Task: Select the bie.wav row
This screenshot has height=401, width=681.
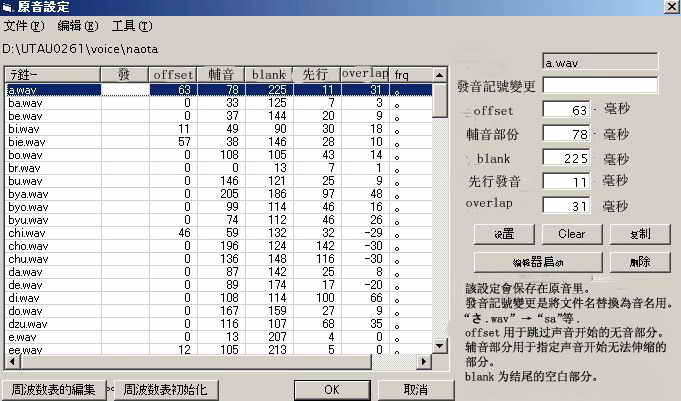Action: (x=219, y=142)
